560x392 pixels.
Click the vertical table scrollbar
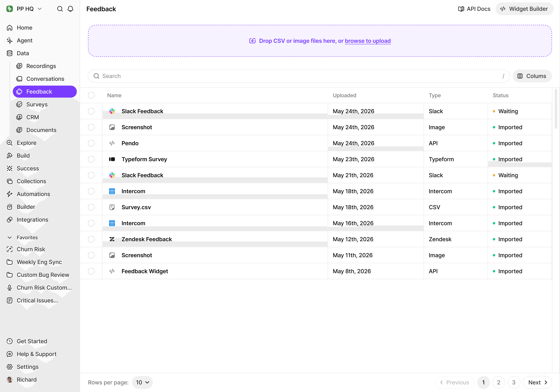tap(556, 109)
